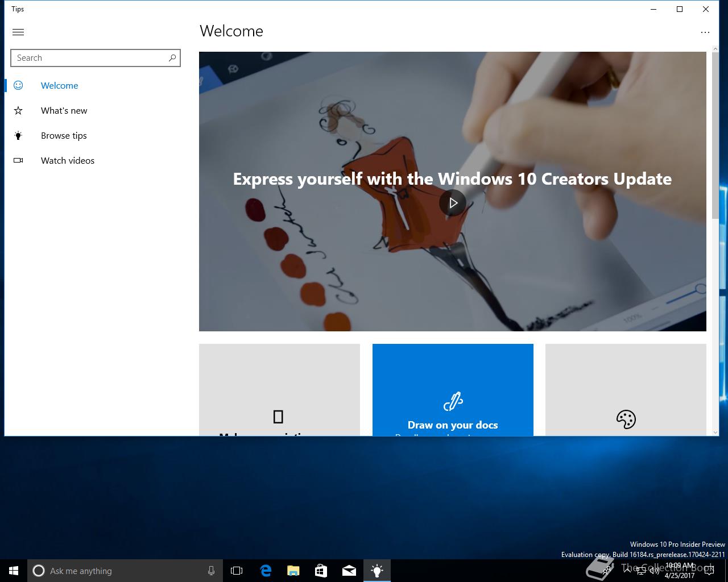Open the hamburger navigation menu
Screen dimensions: 728x582
coord(18,32)
